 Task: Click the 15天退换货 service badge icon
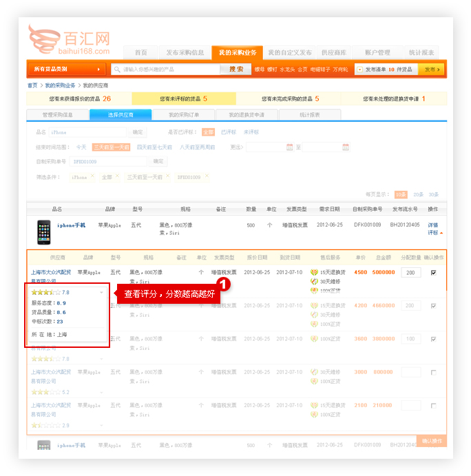coord(314,272)
